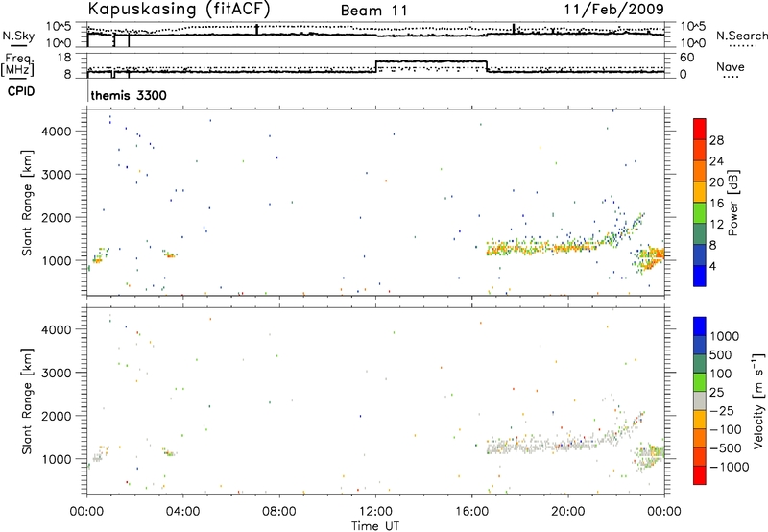This screenshot has height=532, width=768.
Task: Click the 'CPID' label
Action: point(21,91)
